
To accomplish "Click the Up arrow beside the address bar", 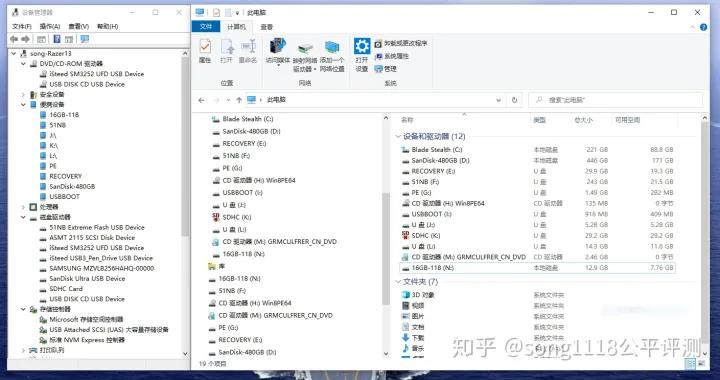I will pos(239,100).
